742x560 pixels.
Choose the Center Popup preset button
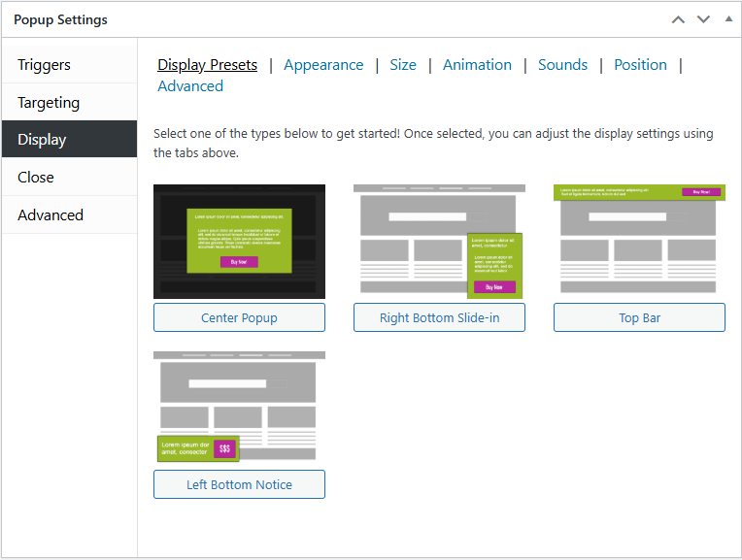point(239,318)
